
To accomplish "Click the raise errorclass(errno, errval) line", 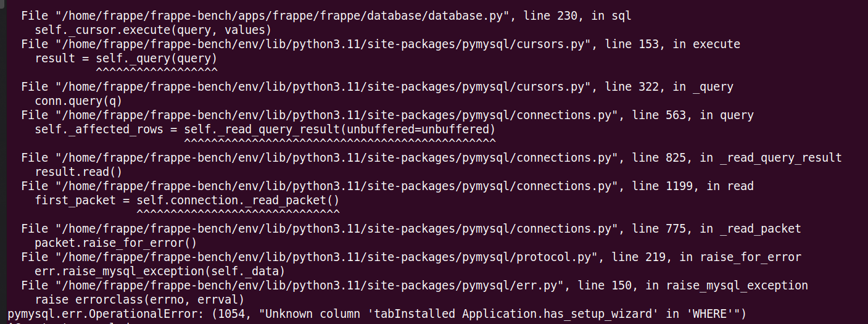I will tap(139, 299).
